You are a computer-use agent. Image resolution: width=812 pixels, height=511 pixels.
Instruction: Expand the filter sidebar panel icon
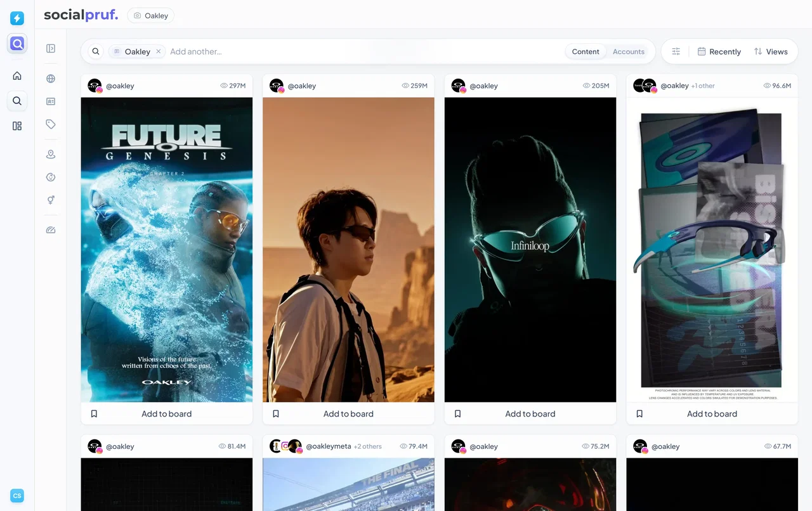point(51,48)
